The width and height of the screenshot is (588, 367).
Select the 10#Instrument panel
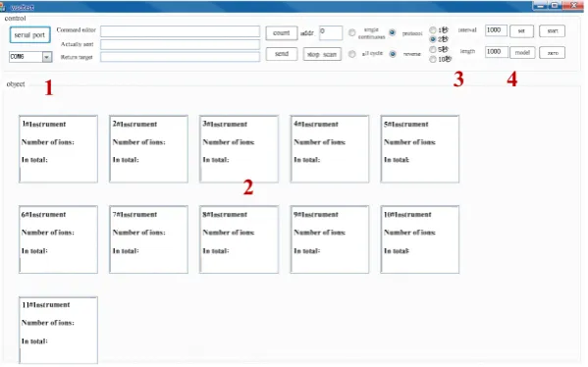[420, 239]
